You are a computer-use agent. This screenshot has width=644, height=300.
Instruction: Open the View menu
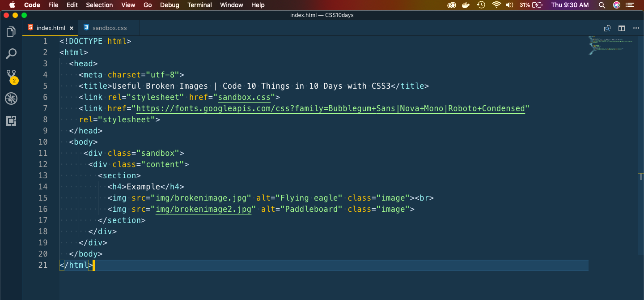point(128,5)
